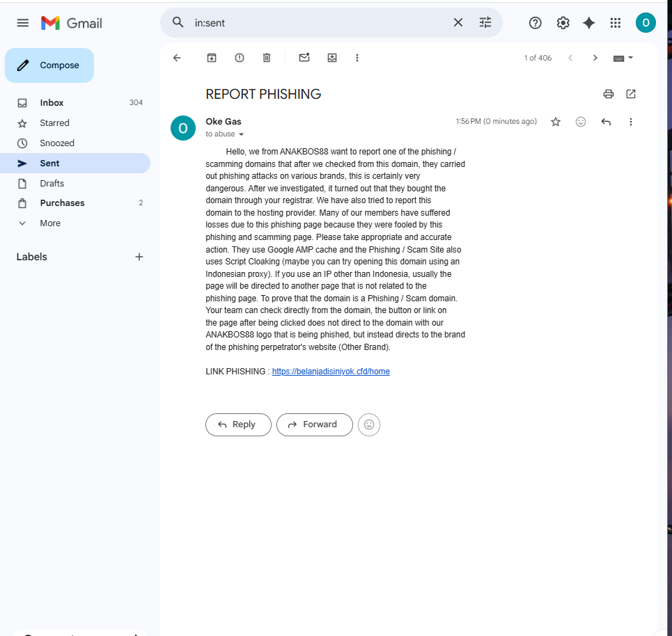
Task: Go to the newer message arrow
Action: [570, 58]
